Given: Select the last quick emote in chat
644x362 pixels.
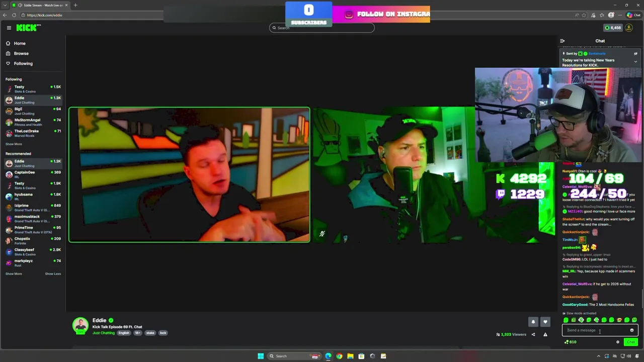Looking at the screenshot, I should [x=634, y=320].
